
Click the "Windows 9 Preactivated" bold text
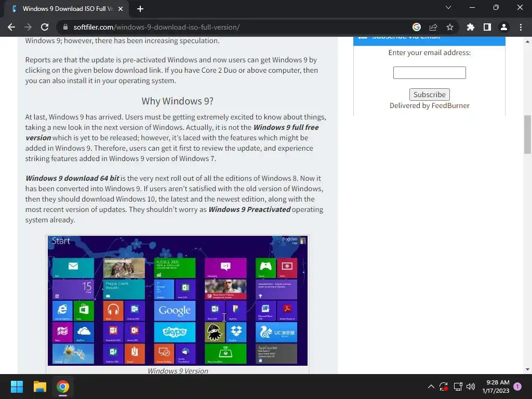249,209
